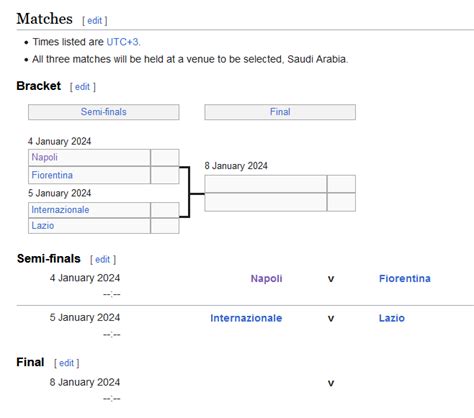Open Internazionale link in the bracket
Screen dimensions: 474x418
60,210
